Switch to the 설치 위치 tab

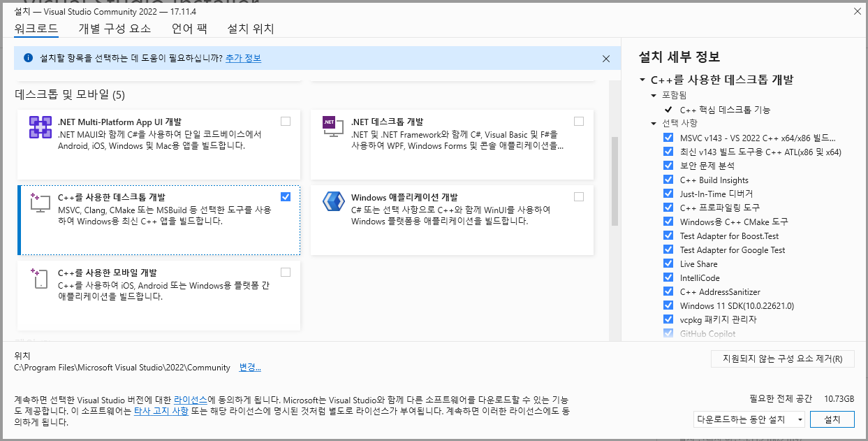tap(251, 29)
